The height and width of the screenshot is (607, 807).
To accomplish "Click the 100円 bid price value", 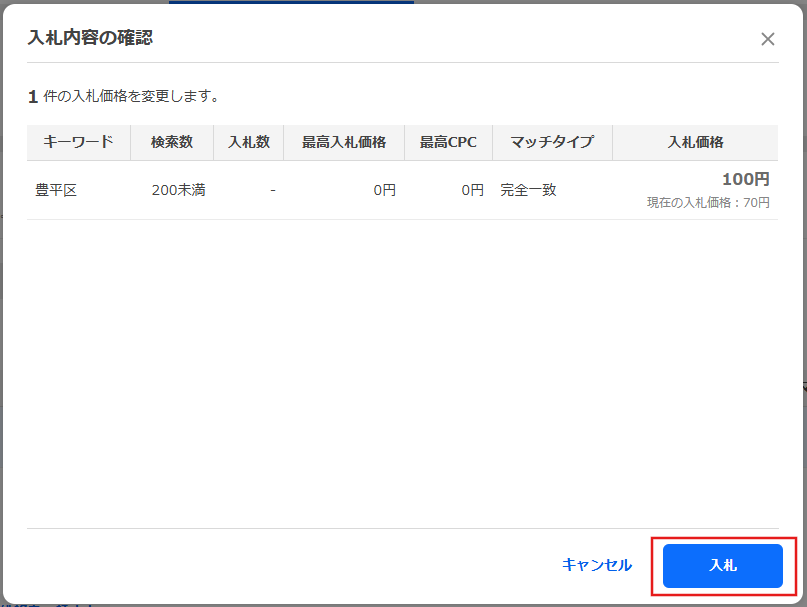I will 745,180.
